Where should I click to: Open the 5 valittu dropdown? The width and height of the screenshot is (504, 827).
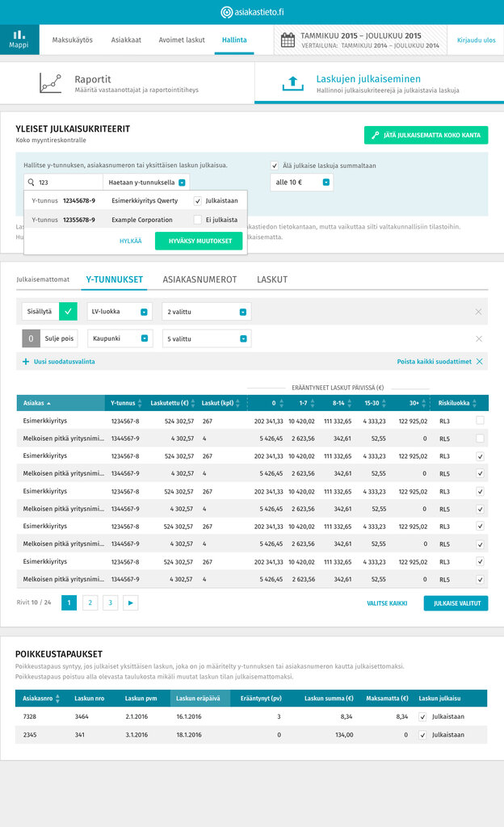(x=207, y=338)
